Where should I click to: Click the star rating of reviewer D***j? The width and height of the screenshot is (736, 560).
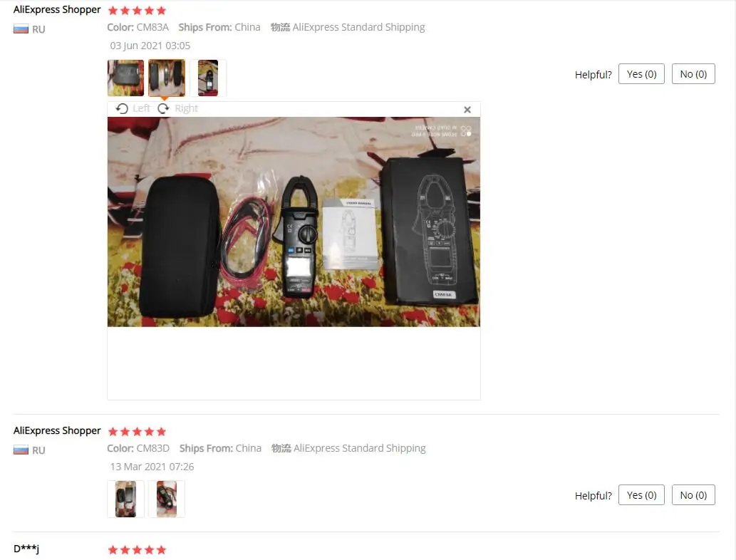(137, 550)
